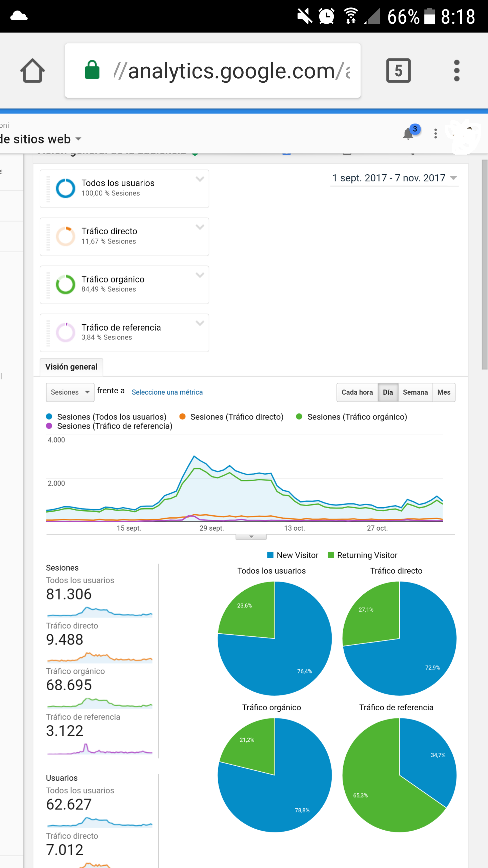Open the Sesiones metric dropdown
Image resolution: width=488 pixels, height=868 pixels.
click(70, 392)
